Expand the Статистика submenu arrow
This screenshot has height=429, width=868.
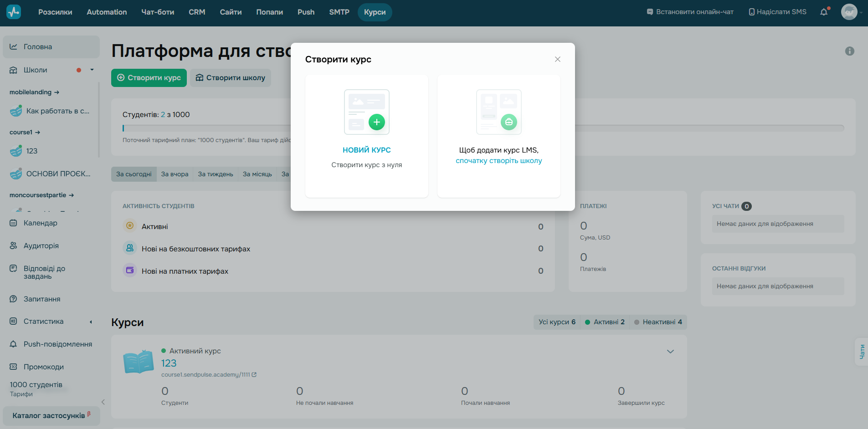[91, 322]
